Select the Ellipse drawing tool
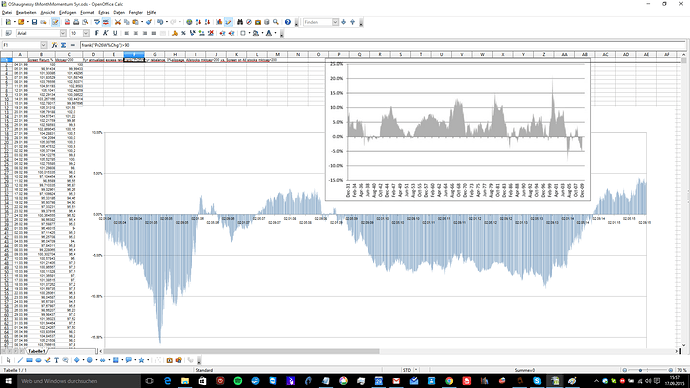 click(38, 360)
